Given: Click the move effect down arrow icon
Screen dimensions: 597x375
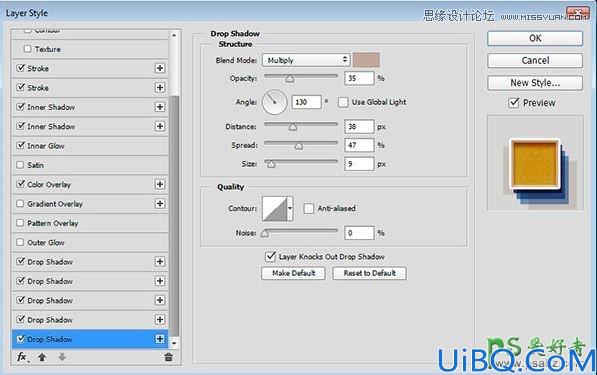Looking at the screenshot, I should click(62, 357).
